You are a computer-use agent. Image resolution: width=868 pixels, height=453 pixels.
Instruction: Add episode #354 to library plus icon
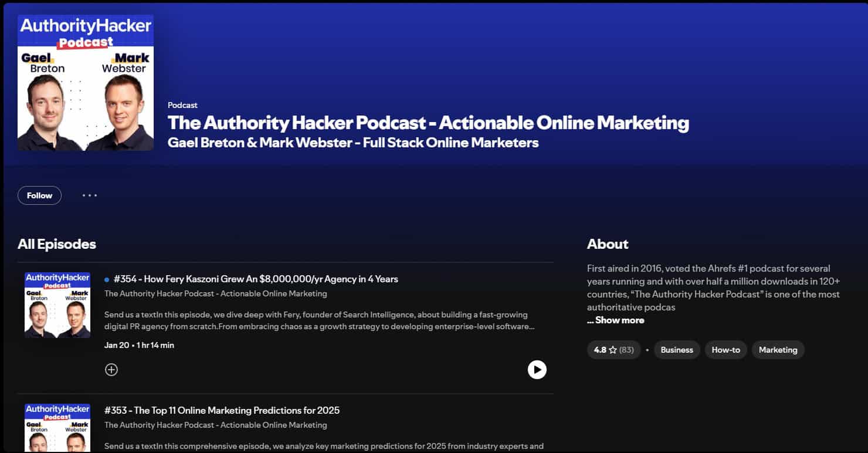point(111,369)
